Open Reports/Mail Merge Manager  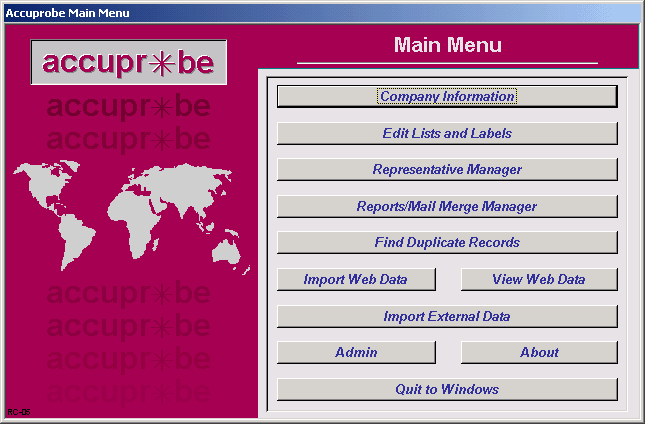[447, 206]
